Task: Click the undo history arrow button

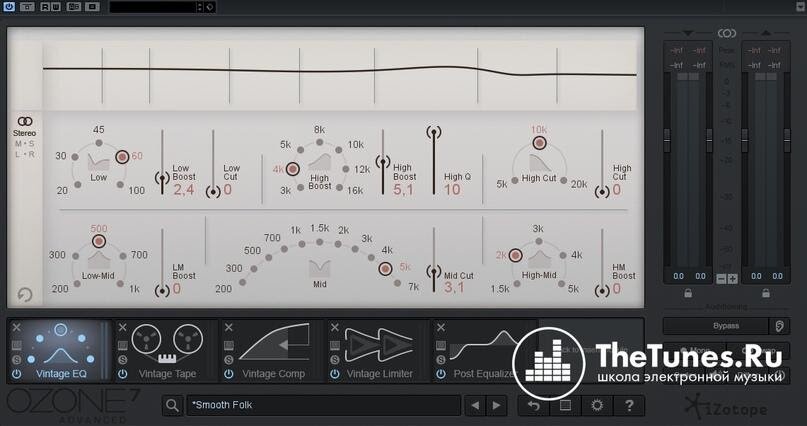Action: 534,405
